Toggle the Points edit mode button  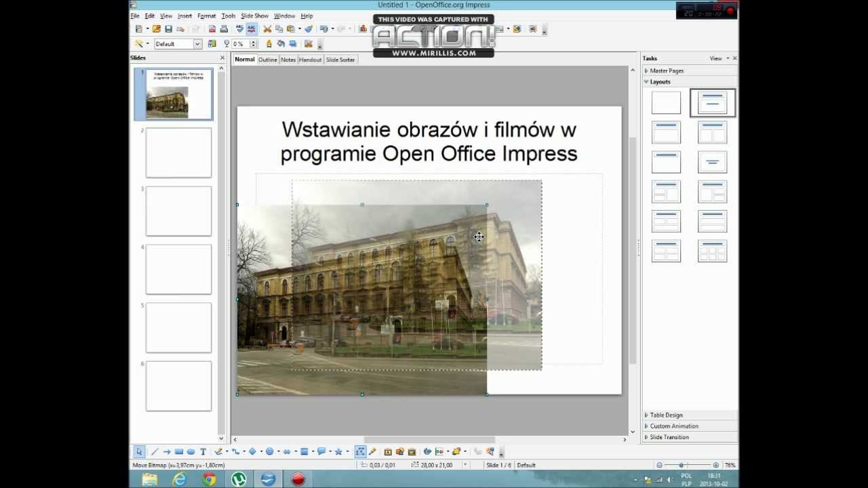click(360, 451)
